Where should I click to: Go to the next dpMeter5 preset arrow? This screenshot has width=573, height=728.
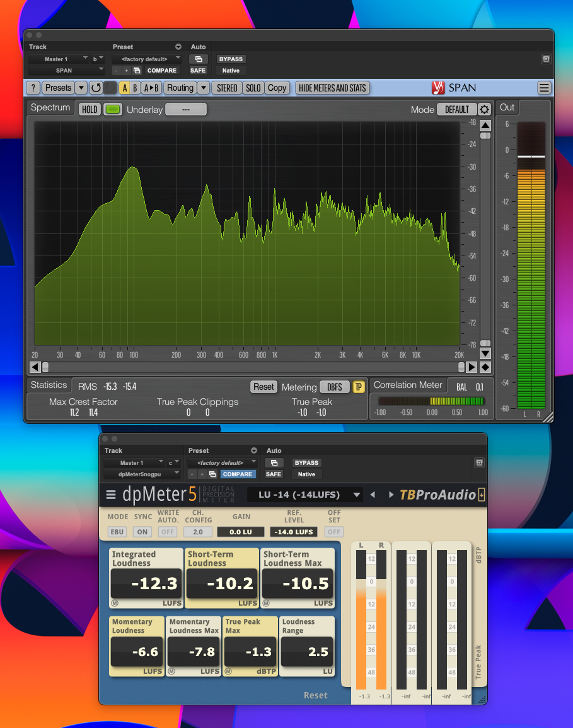(x=391, y=495)
